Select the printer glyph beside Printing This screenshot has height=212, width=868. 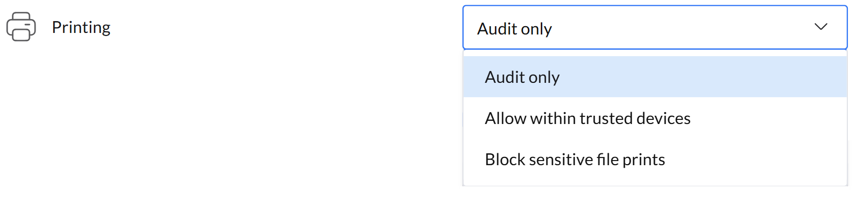21,27
